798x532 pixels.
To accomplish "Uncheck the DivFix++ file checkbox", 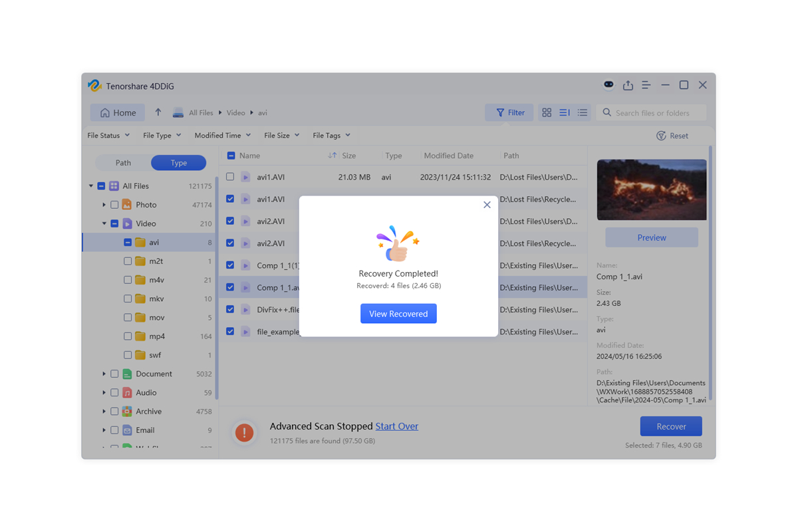I will [x=229, y=309].
